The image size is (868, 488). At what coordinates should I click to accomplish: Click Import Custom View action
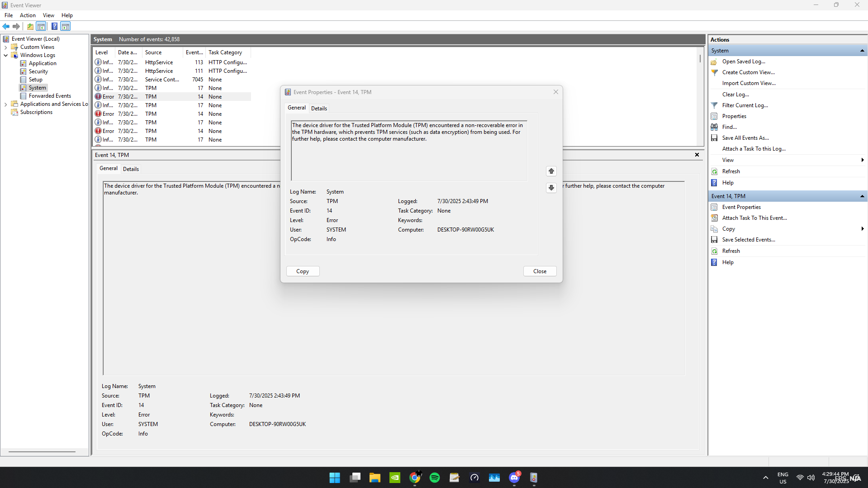[x=749, y=83]
